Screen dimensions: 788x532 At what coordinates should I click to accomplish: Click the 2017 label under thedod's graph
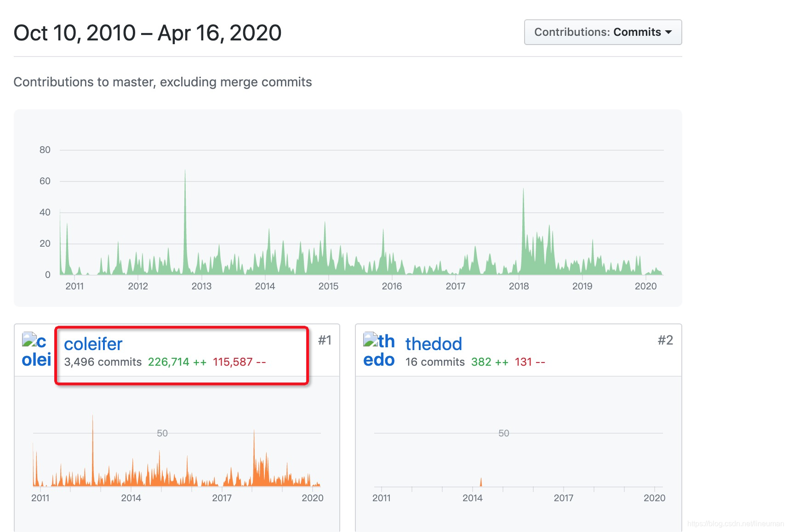coord(563,498)
